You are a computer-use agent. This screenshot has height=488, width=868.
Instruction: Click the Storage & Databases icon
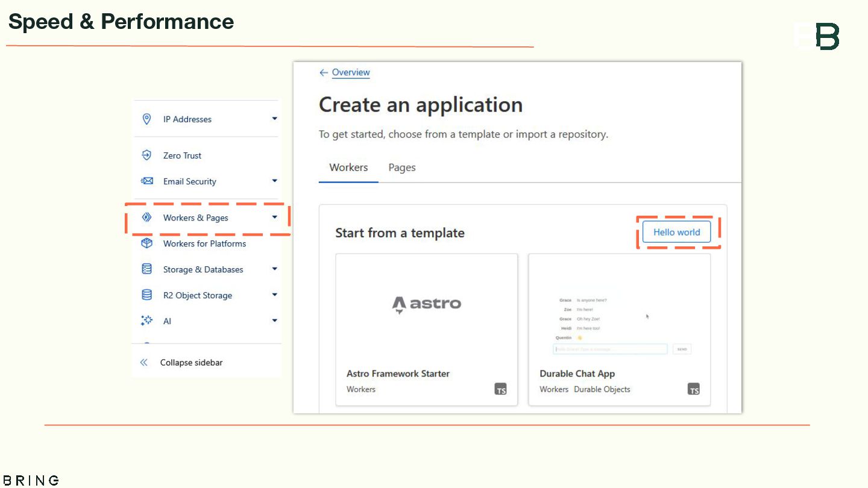[x=146, y=269]
